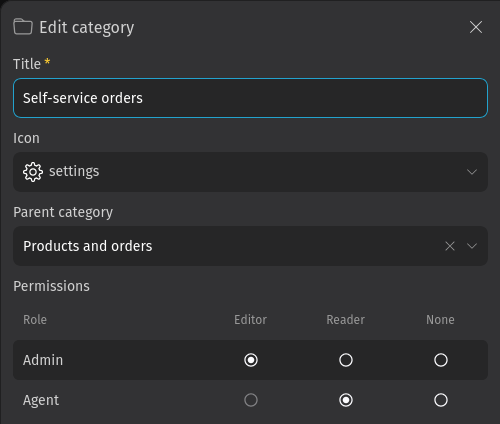500x424 pixels.
Task: Open Parent category dropdown Products and orders
Action: 250,246
